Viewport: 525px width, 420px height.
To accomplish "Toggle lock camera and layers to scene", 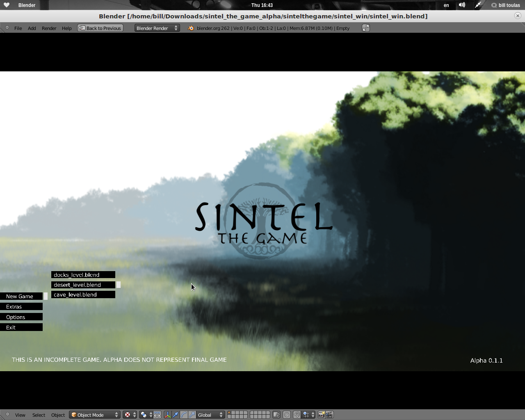I will (276, 415).
